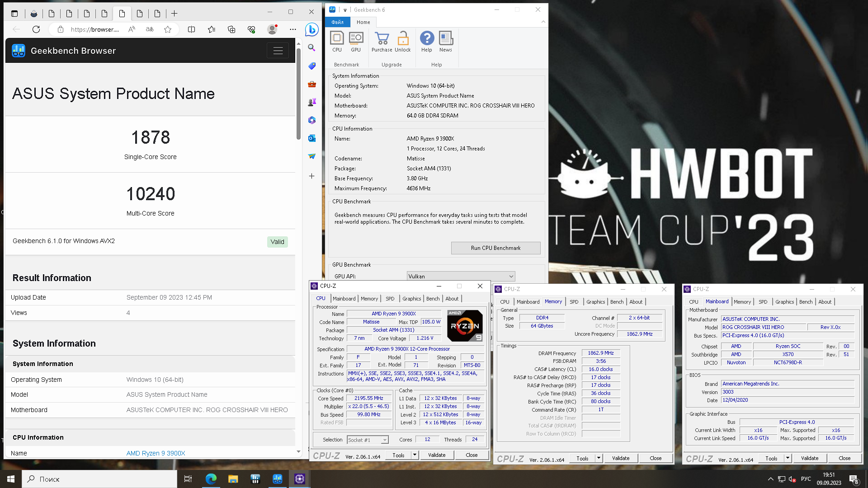The height and width of the screenshot is (488, 868).
Task: Click the Run CPU Benchmark button
Action: pos(495,248)
